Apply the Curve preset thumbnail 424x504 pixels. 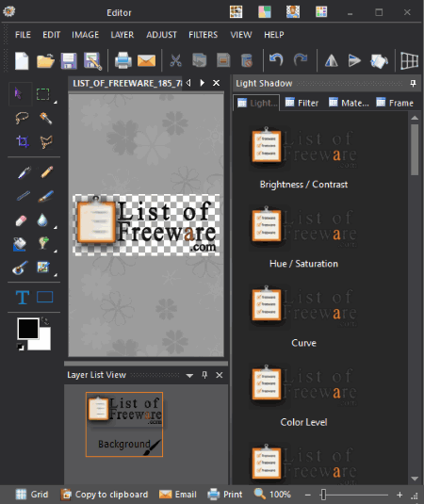click(x=303, y=307)
